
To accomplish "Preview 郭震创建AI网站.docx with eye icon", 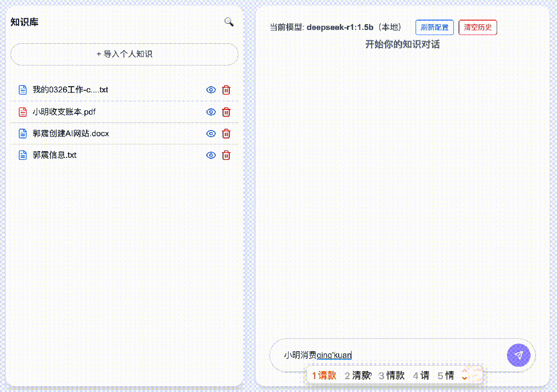I will (211, 134).
